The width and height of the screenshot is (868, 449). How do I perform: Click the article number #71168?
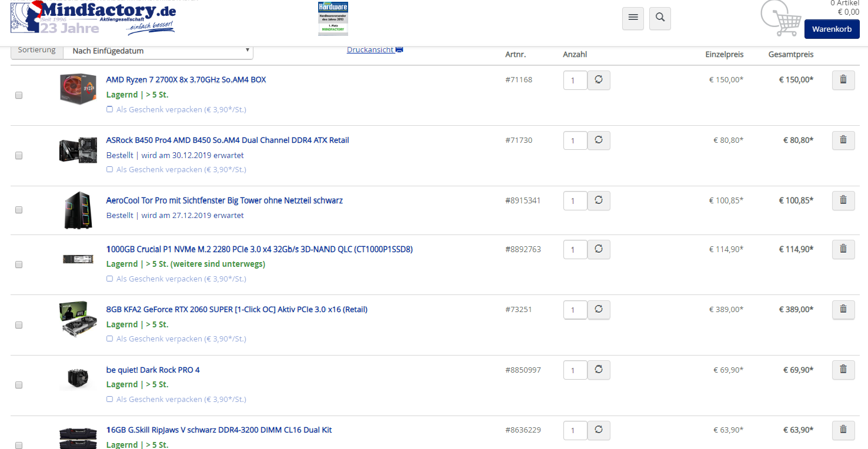(x=519, y=80)
